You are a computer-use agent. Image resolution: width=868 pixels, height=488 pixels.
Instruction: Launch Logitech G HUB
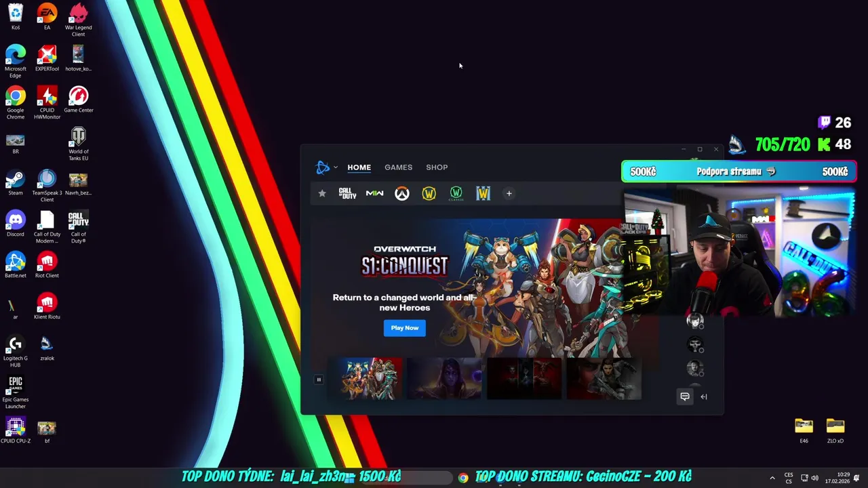16,350
